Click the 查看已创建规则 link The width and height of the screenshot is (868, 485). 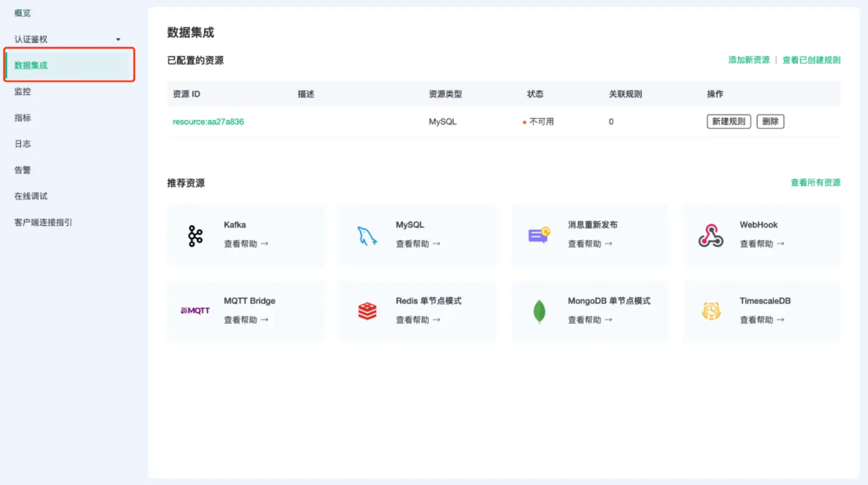point(811,60)
